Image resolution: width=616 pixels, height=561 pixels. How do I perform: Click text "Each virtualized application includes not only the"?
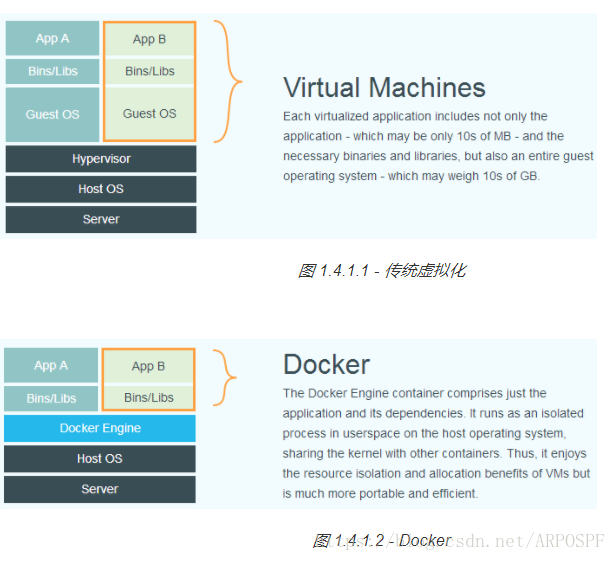tap(415, 116)
